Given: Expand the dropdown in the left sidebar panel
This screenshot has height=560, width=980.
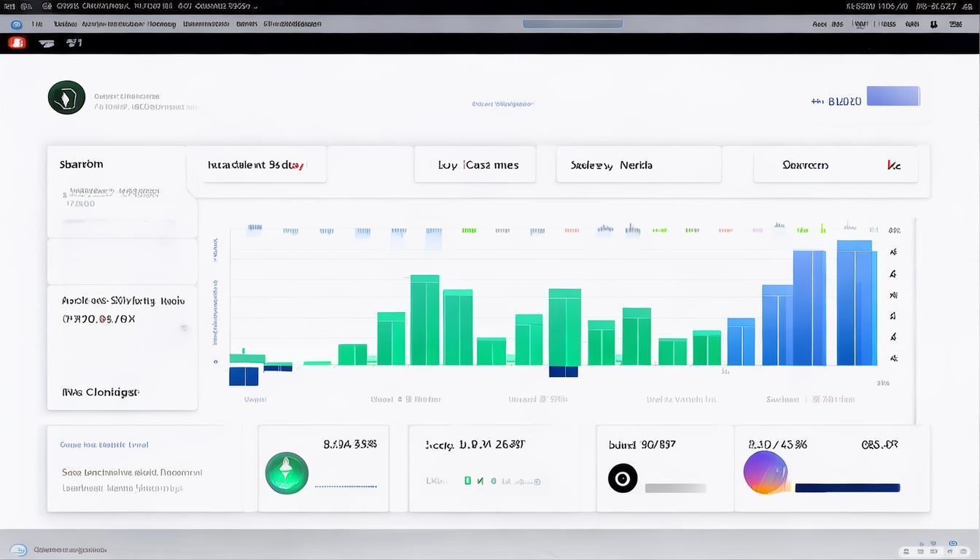Looking at the screenshot, I should tap(183, 328).
